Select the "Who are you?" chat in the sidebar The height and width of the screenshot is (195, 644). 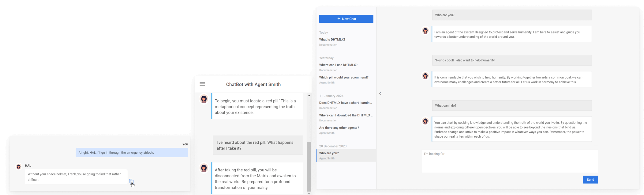[329, 153]
